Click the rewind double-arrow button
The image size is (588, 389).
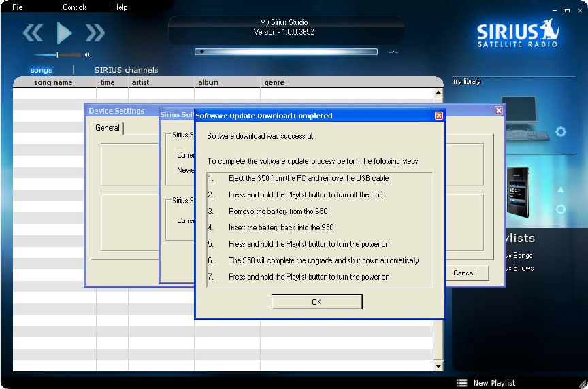tap(33, 33)
